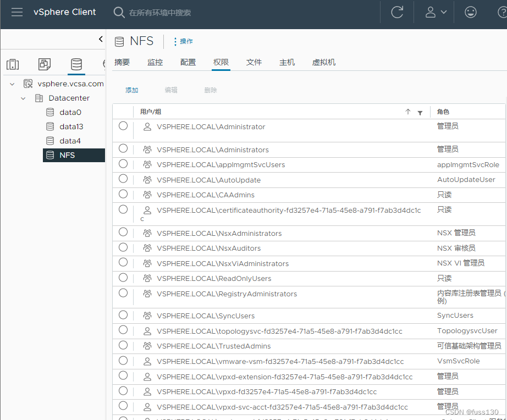Screen dimensions: 507x420
Task: Select radio for NsxViAdministrators row
Action: (x=123, y=262)
